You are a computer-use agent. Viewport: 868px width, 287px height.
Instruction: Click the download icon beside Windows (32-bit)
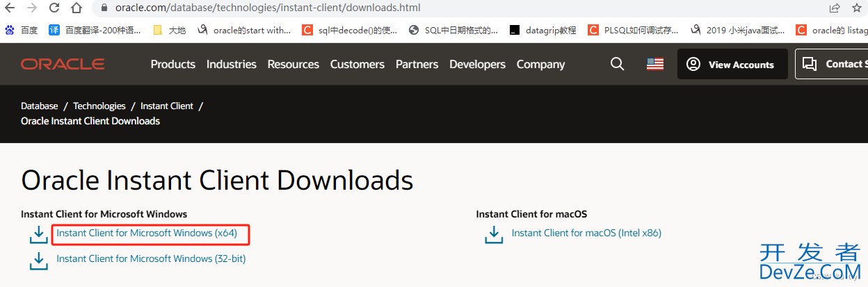pyautogui.click(x=39, y=260)
